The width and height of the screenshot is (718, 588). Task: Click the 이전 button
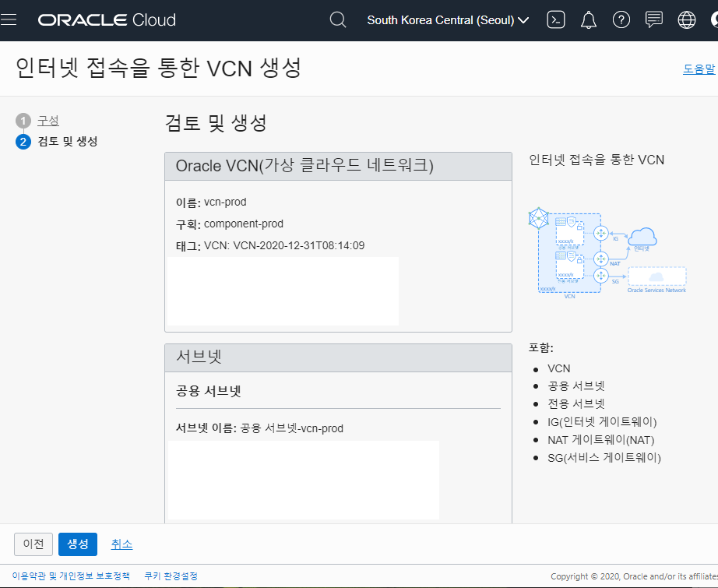click(x=33, y=544)
